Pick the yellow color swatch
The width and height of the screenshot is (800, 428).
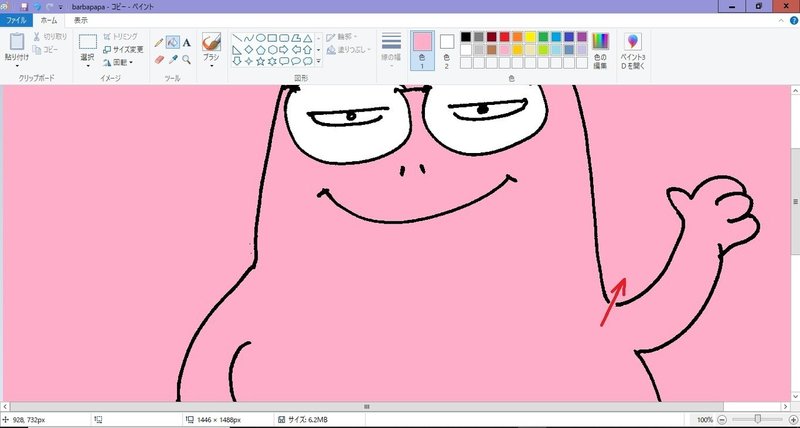531,37
